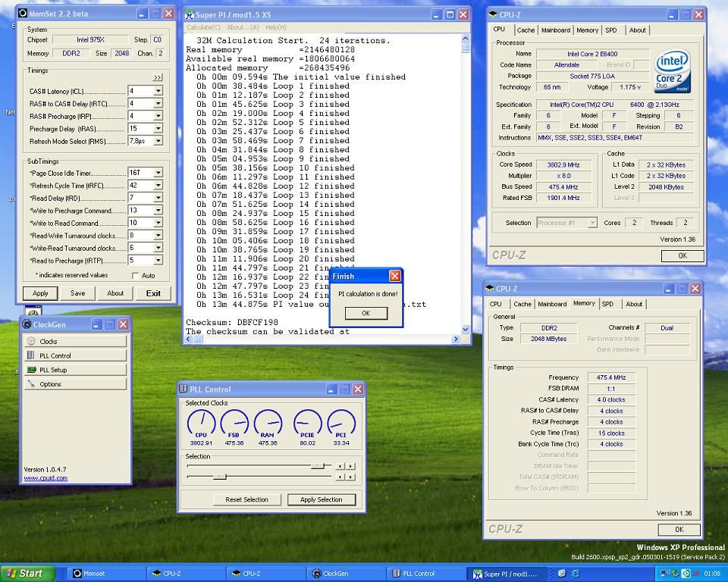Viewport: 728px width, 582px height.
Task: Click Apply Selection in PLL Control
Action: point(322,500)
